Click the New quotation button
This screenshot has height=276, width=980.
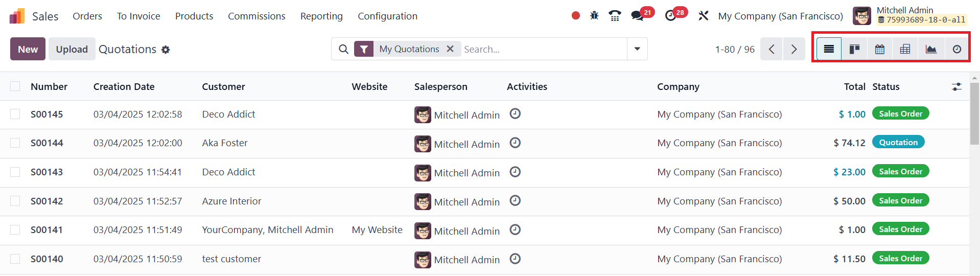28,49
